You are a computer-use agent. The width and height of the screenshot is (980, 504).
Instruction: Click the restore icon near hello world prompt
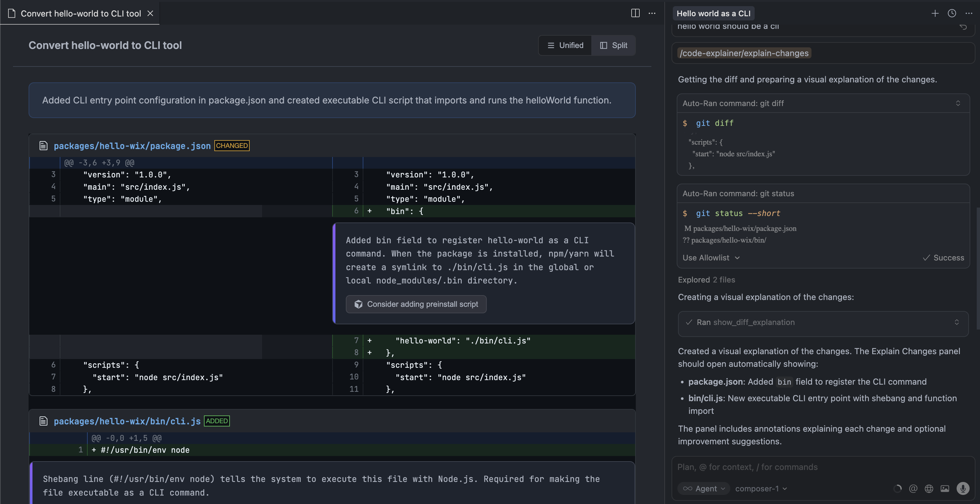[x=963, y=27]
